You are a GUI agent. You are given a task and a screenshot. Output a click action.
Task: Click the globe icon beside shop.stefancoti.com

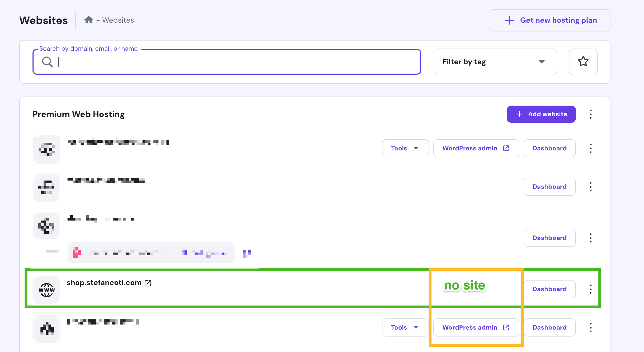pos(46,290)
